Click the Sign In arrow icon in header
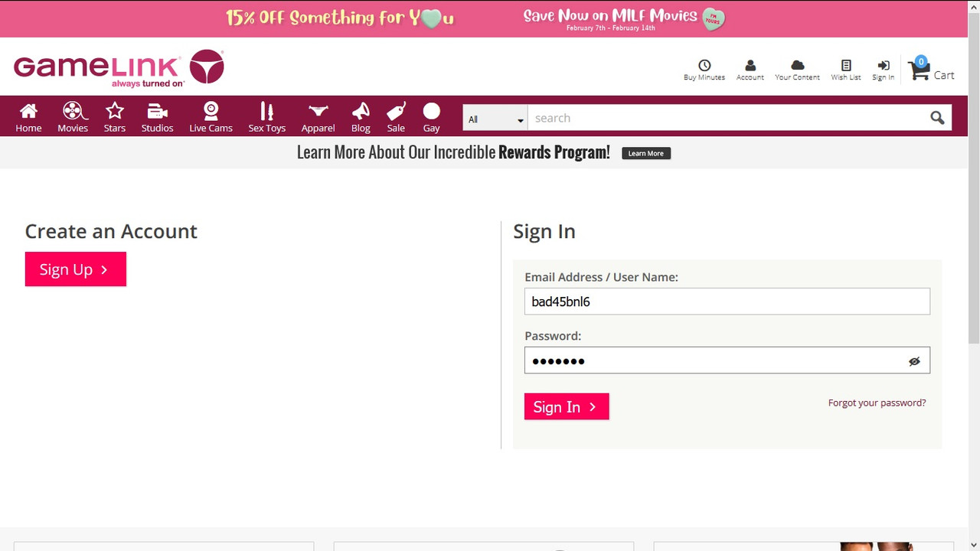The height and width of the screenshot is (551, 980). pos(884,66)
